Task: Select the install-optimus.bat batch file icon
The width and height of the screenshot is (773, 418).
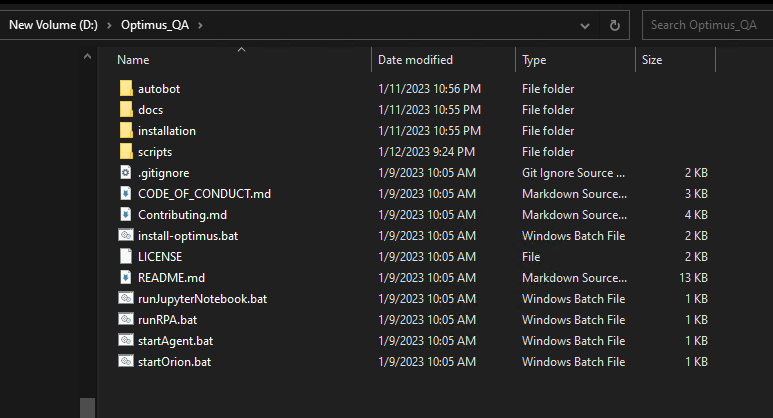Action: (126, 235)
